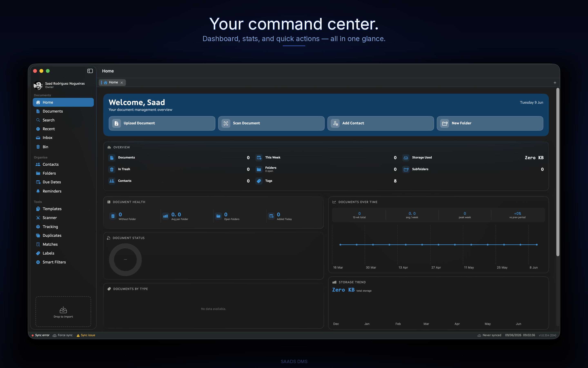588x368 pixels.
Task: Click the user avatar picture
Action: tap(38, 85)
